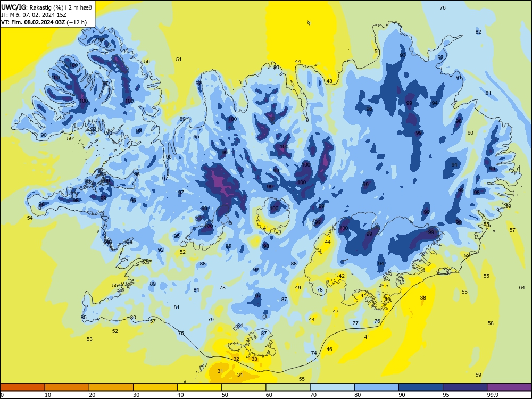Select the value '64' at the eastern edge
532x399 pixels.
coord(522,288)
